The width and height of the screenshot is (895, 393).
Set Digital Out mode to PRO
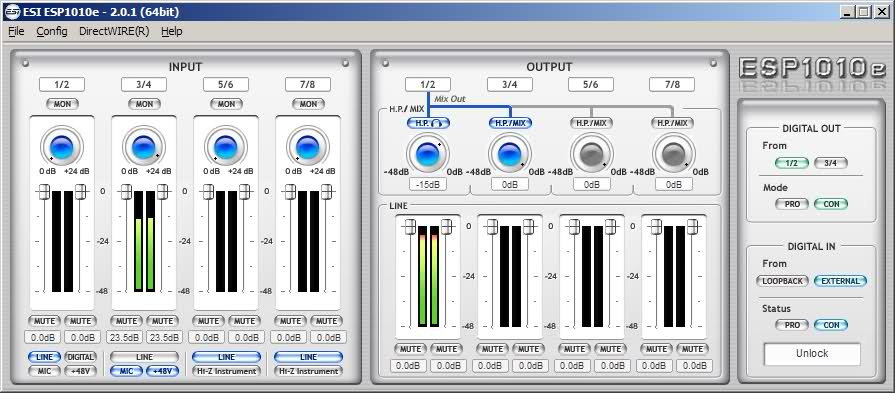click(792, 204)
